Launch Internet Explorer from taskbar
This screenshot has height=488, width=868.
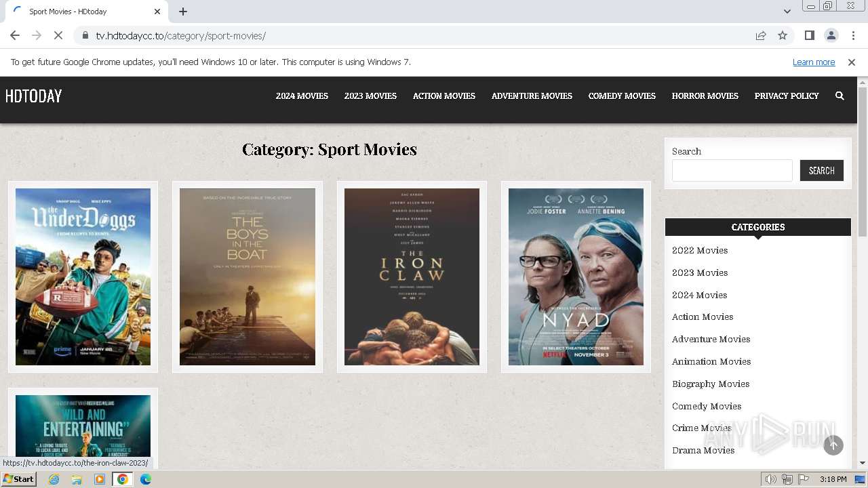(54, 479)
